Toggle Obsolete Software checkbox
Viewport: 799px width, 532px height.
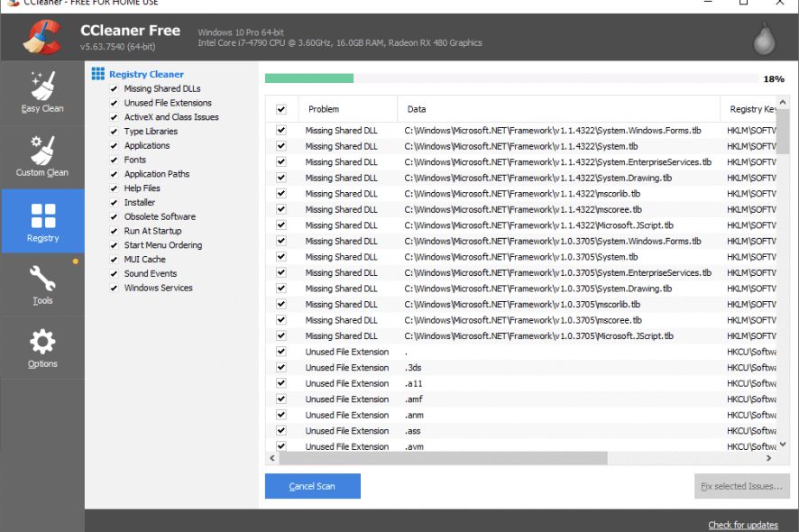[x=115, y=217]
